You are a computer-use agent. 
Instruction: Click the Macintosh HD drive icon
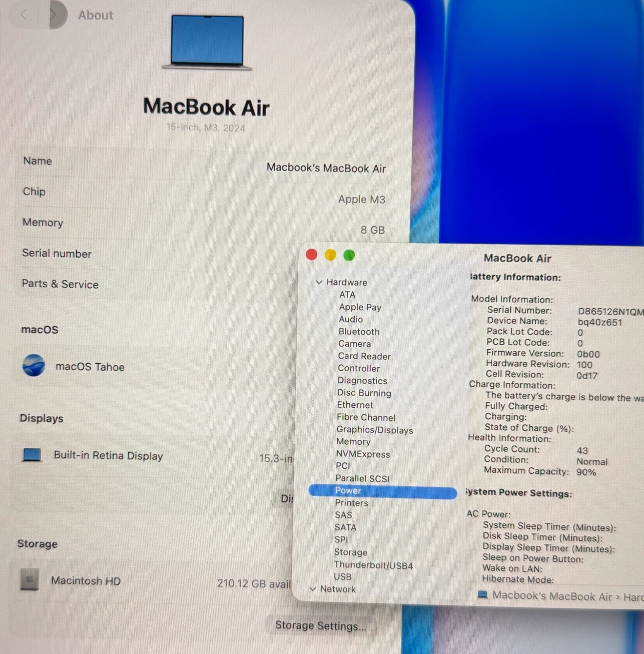click(x=30, y=579)
